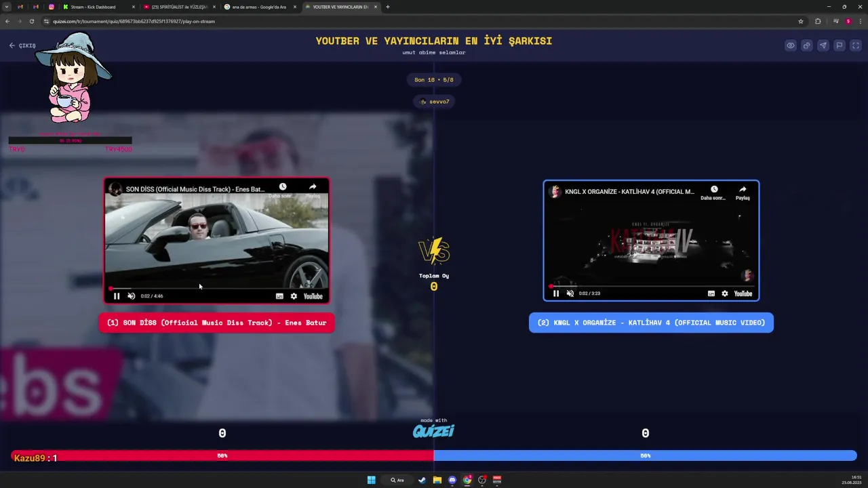Viewport: 868px width, 488px height.
Task: Open the media control icon in toolbar
Action: tap(835, 21)
